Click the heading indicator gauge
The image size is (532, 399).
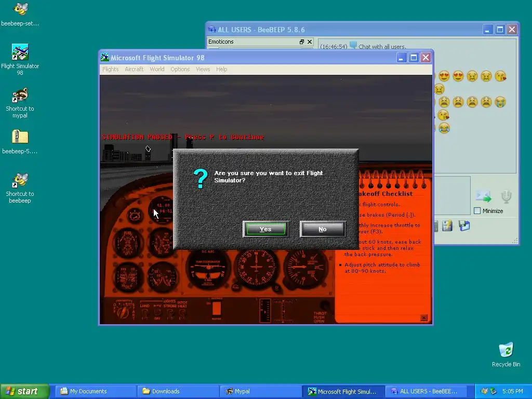[257, 268]
